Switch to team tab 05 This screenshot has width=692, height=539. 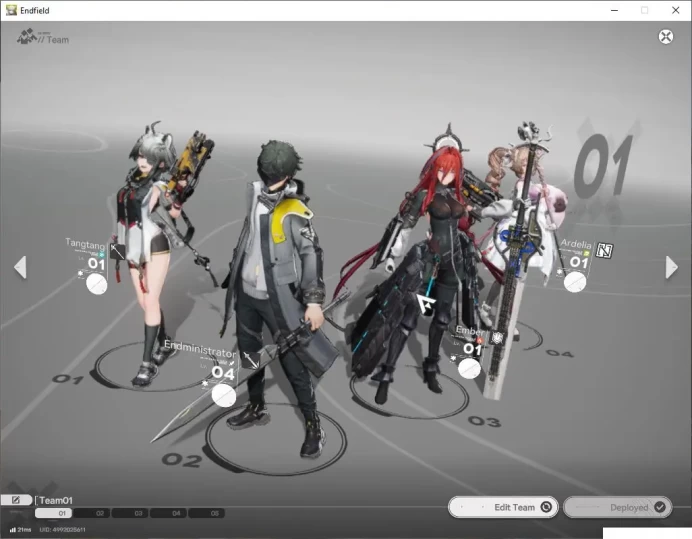click(x=207, y=513)
